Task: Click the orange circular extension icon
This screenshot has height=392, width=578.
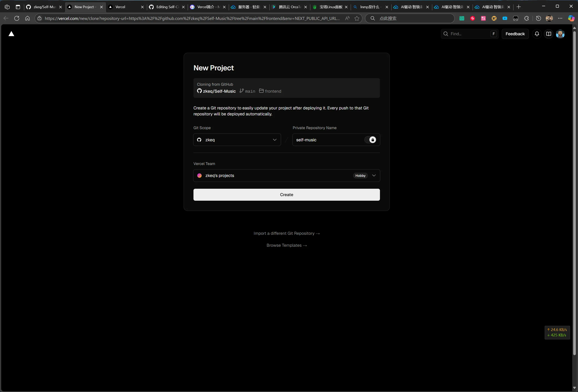Action: click(494, 18)
